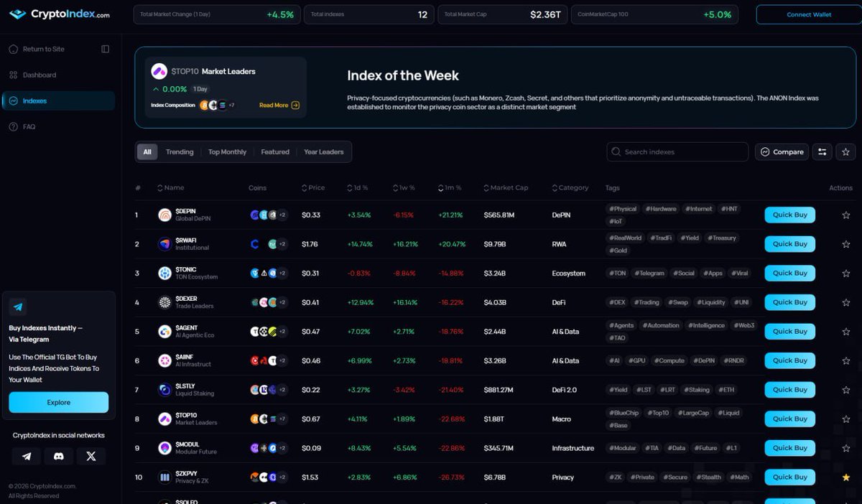
Task: Select the Year Leaders filter tab
Action: [323, 151]
